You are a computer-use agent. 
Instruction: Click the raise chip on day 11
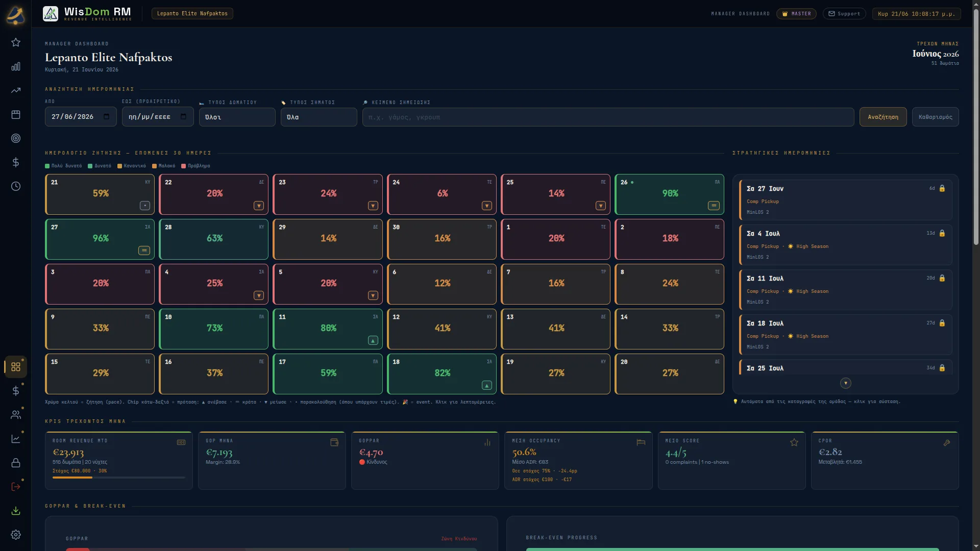[373, 340]
